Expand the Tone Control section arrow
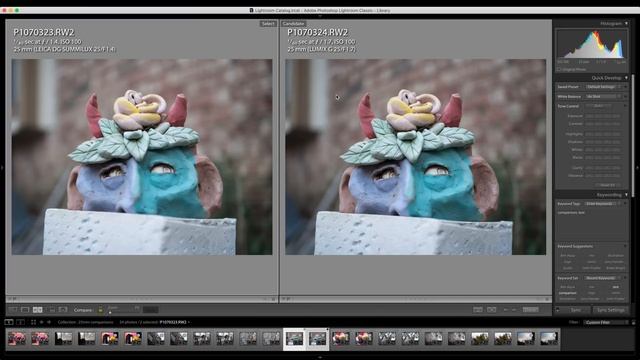Screen dimensions: 640x360 click(626, 106)
